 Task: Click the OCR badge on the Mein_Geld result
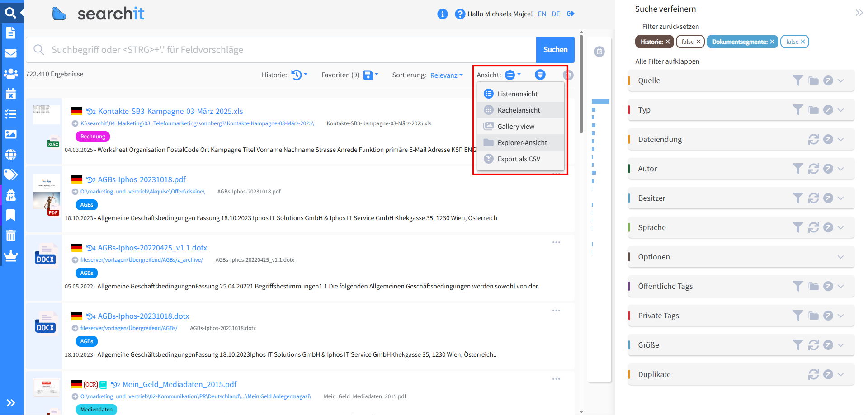click(x=91, y=385)
